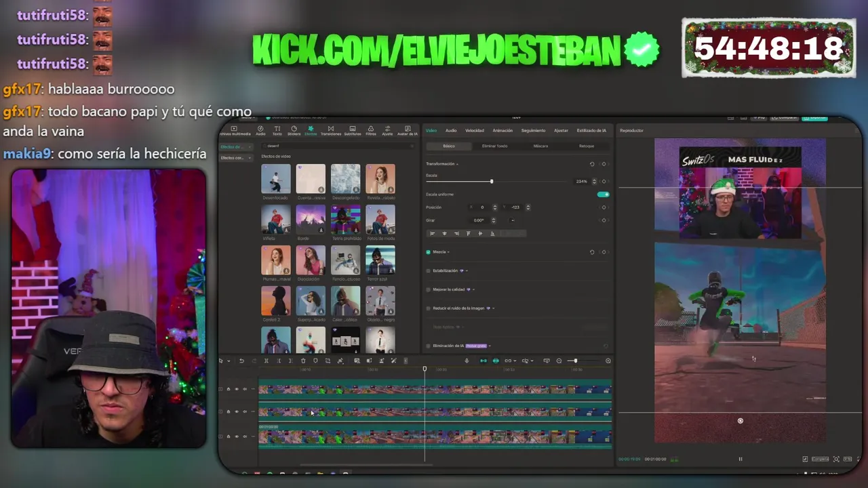Add keyframe for Posición
The height and width of the screenshot is (488, 868).
click(x=604, y=207)
